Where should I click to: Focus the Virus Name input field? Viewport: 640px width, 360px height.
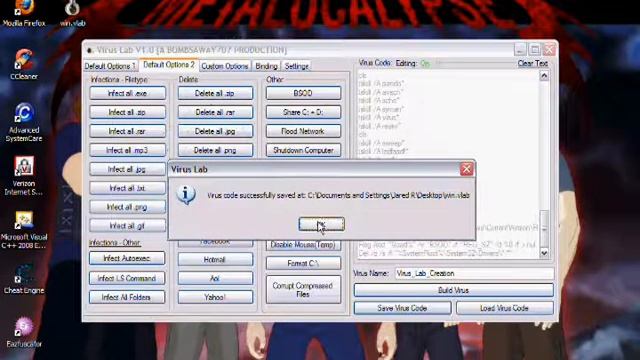pos(474,273)
